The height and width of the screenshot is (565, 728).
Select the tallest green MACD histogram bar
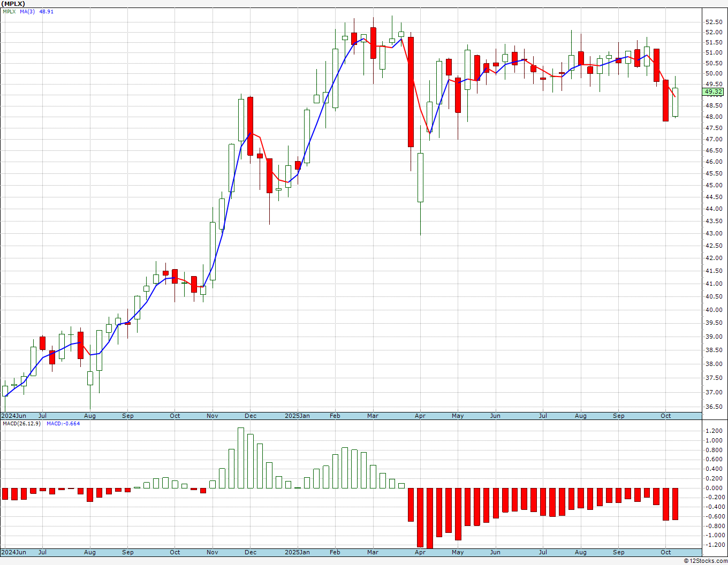[x=241, y=458]
